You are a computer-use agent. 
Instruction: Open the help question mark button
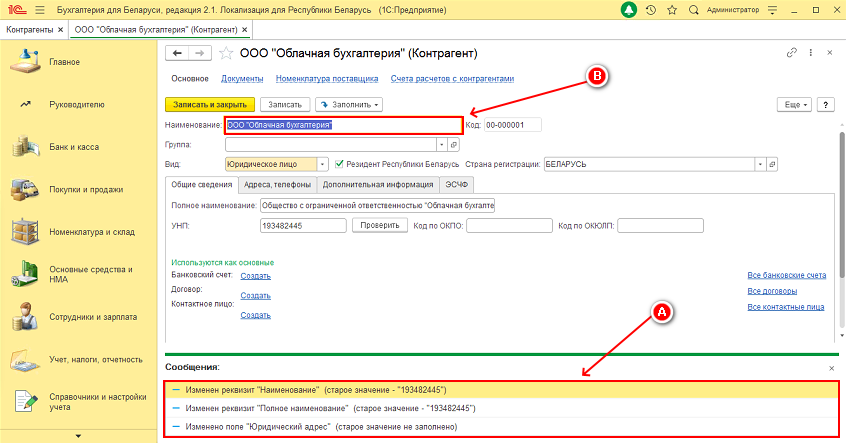click(825, 105)
